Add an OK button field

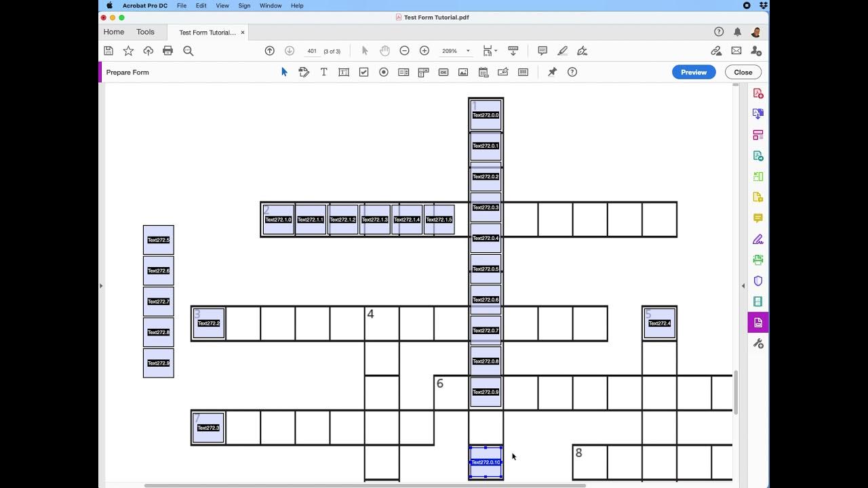443,72
